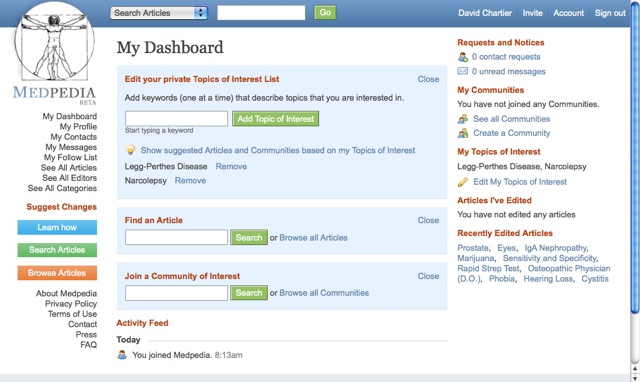
Task: Open My Messages in sidebar
Action: [x=71, y=147]
